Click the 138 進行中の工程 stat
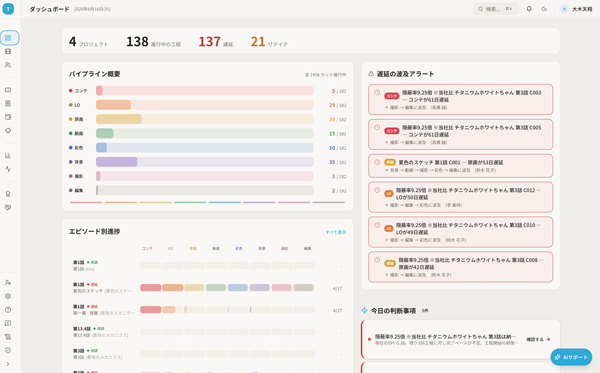The image size is (600, 373). point(153,41)
